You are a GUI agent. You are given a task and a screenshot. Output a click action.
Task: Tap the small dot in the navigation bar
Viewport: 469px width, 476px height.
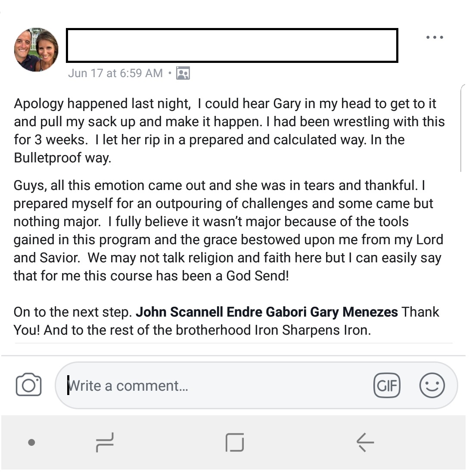[x=31, y=442]
